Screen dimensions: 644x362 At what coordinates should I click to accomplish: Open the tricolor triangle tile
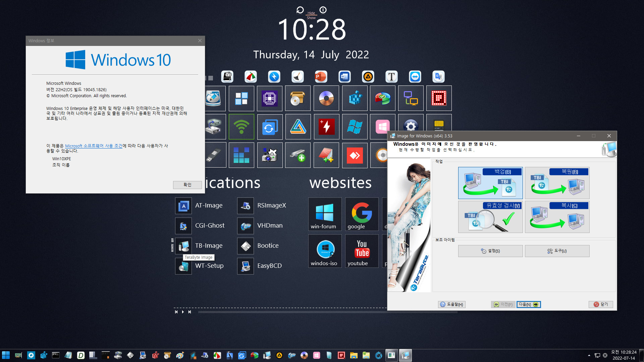point(298,127)
